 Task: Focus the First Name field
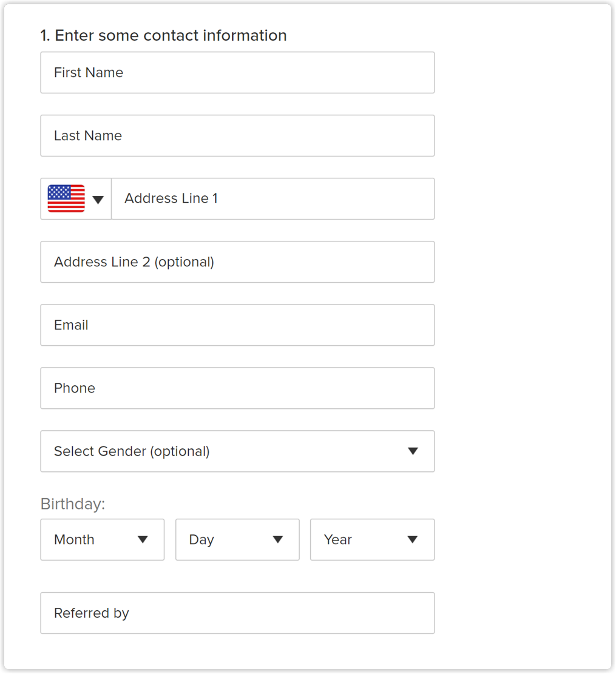237,73
